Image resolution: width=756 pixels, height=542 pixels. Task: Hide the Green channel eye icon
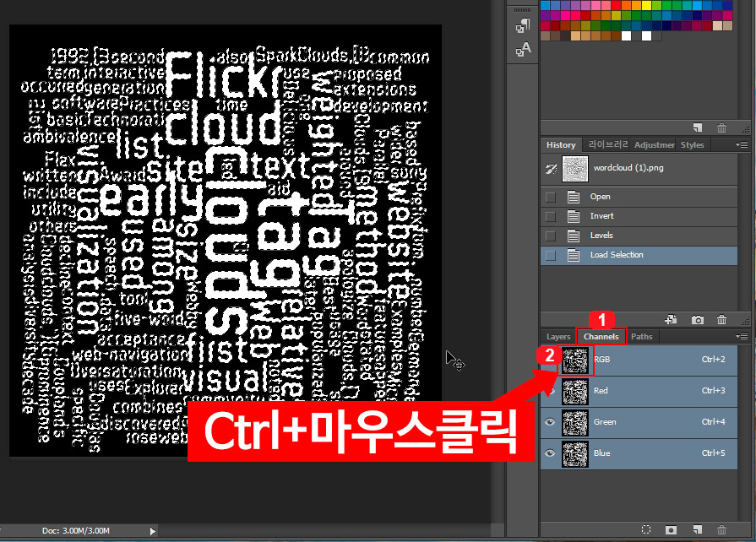[x=550, y=422]
